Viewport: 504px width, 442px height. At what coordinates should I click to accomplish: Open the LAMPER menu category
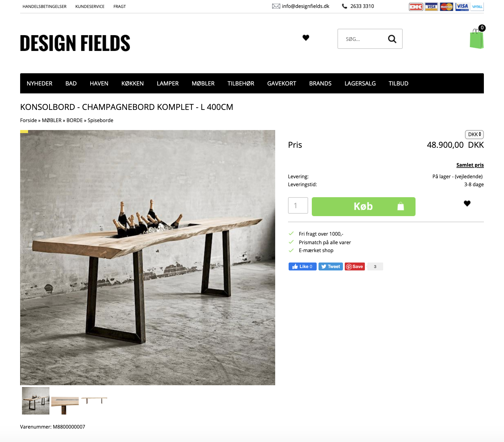tap(168, 83)
